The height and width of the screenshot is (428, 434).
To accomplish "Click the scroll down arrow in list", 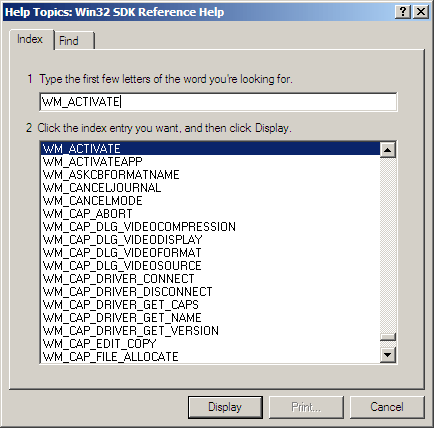I will click(388, 355).
